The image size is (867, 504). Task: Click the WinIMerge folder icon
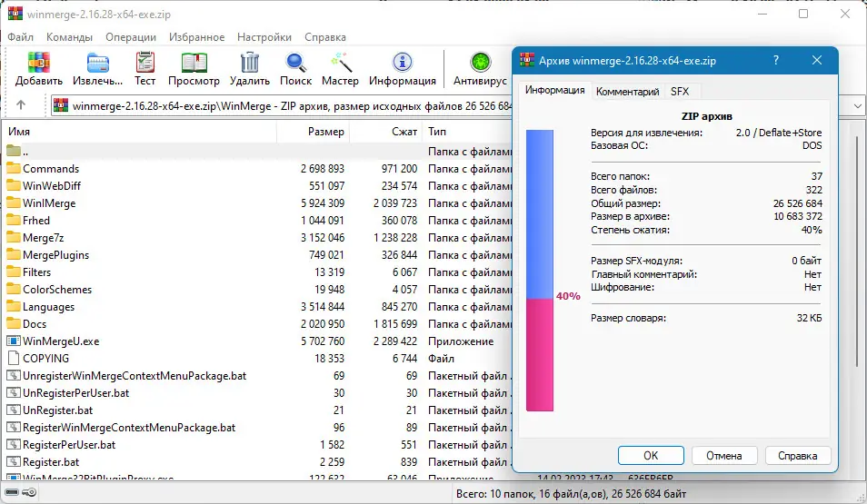(14, 203)
